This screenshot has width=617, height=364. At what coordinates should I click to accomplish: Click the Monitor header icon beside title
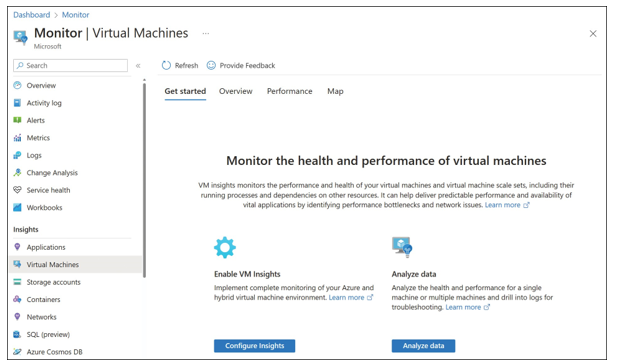[x=20, y=37]
